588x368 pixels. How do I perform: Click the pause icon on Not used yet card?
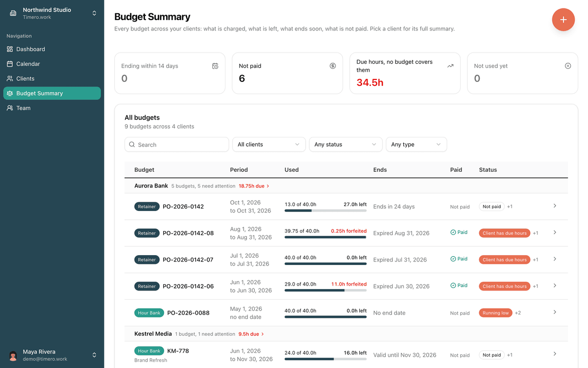click(x=568, y=66)
